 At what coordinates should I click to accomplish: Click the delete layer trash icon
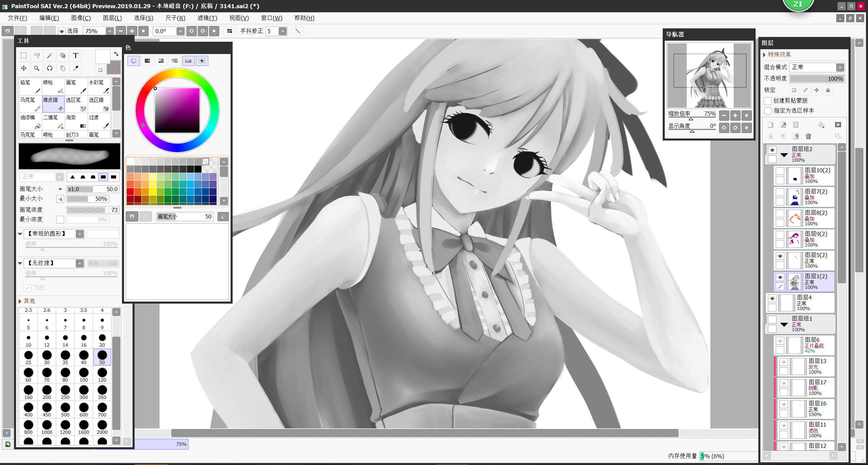(x=808, y=136)
